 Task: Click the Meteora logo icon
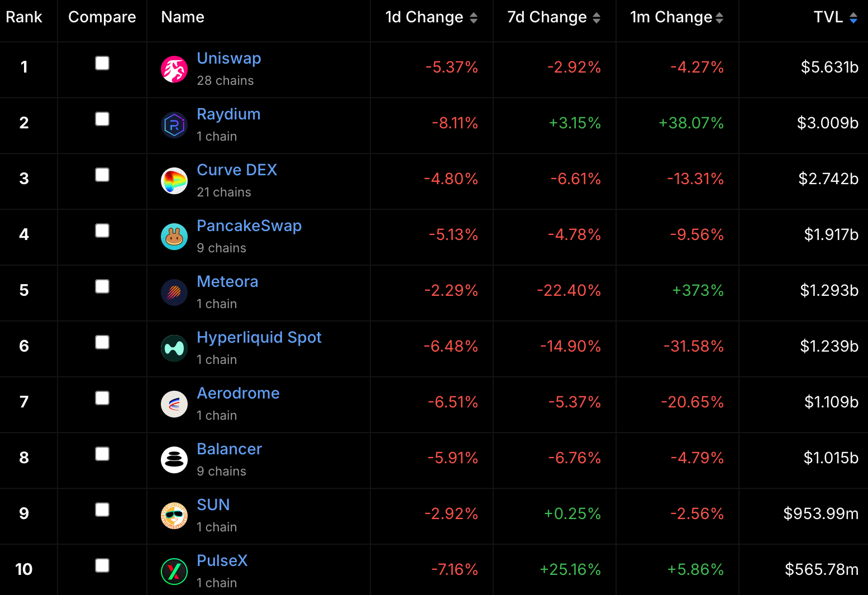pos(174,292)
